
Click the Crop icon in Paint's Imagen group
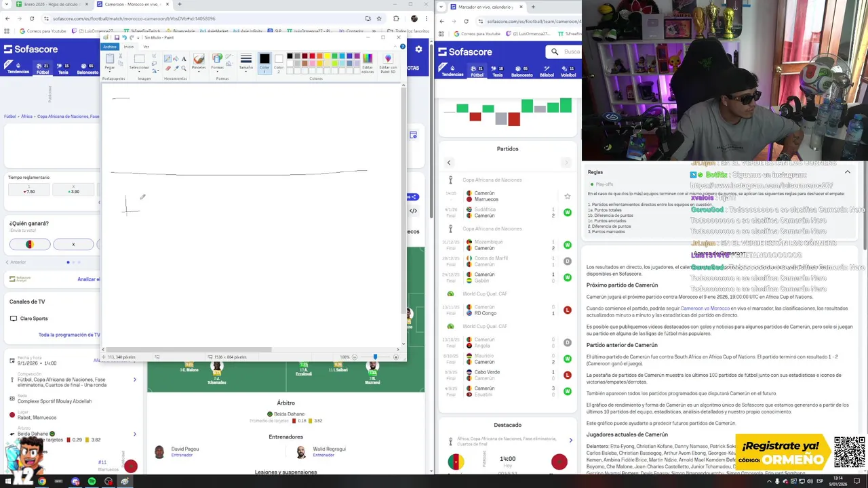point(154,56)
